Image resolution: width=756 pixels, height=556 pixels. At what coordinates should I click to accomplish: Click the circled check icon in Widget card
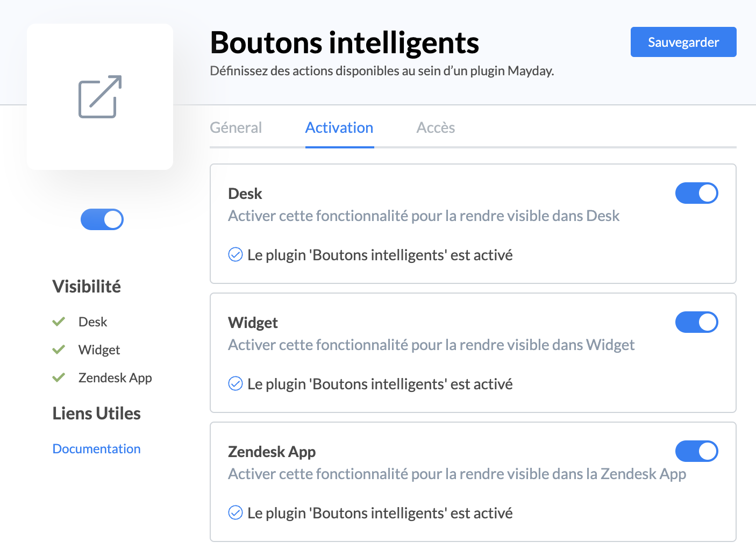point(236,383)
